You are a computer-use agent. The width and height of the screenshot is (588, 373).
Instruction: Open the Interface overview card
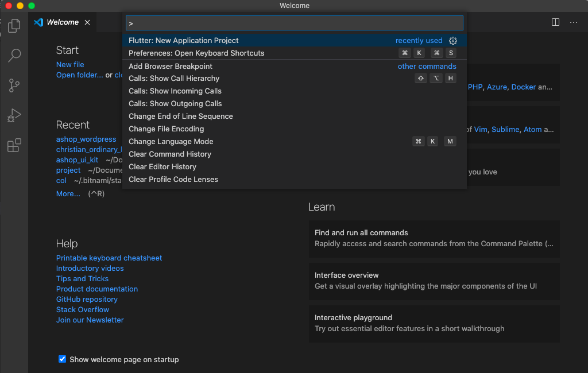434,281
